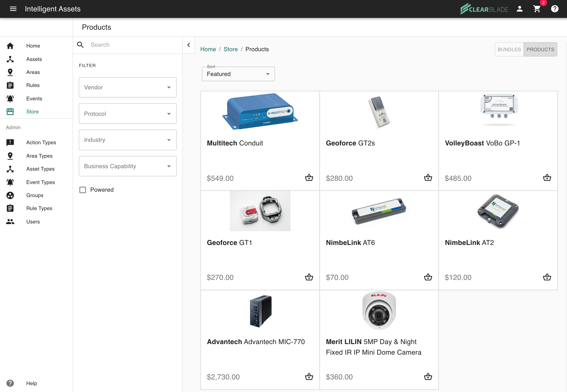
Task: Add Multitech Conduit to basket
Action: [309, 178]
